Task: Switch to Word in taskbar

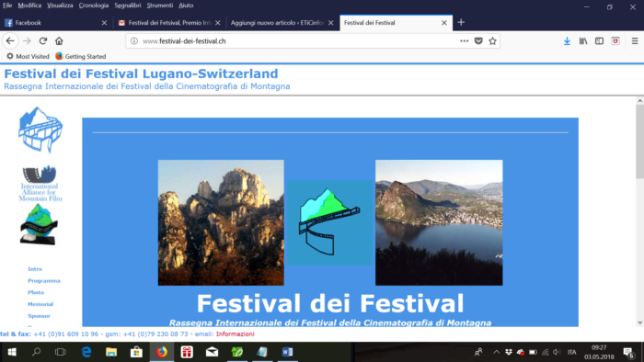Action: point(287,352)
